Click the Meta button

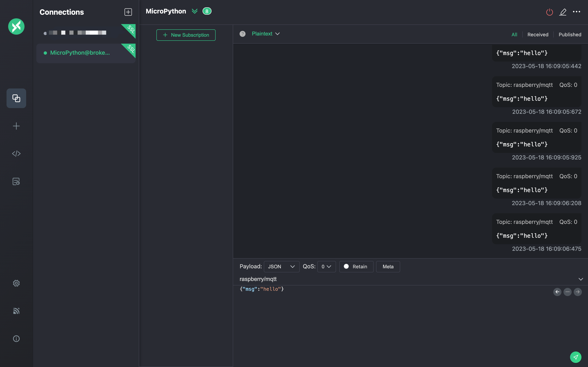pyautogui.click(x=388, y=266)
